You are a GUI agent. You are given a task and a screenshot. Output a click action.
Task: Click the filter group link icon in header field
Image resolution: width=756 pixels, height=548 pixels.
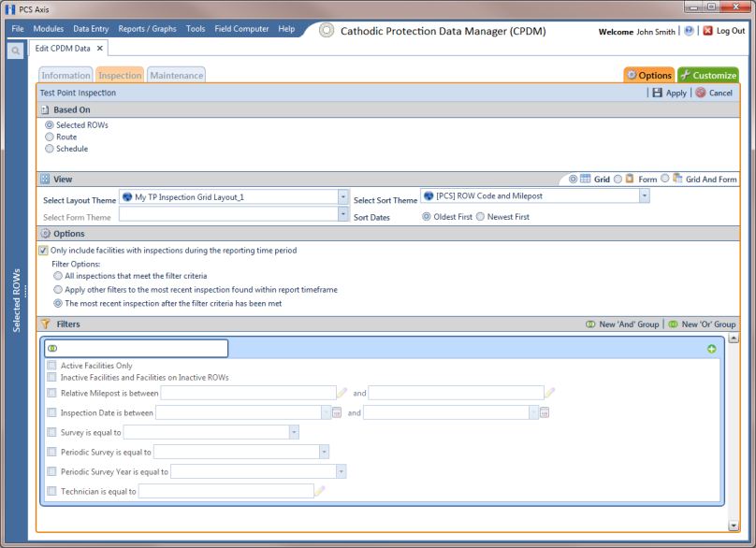pyautogui.click(x=52, y=349)
